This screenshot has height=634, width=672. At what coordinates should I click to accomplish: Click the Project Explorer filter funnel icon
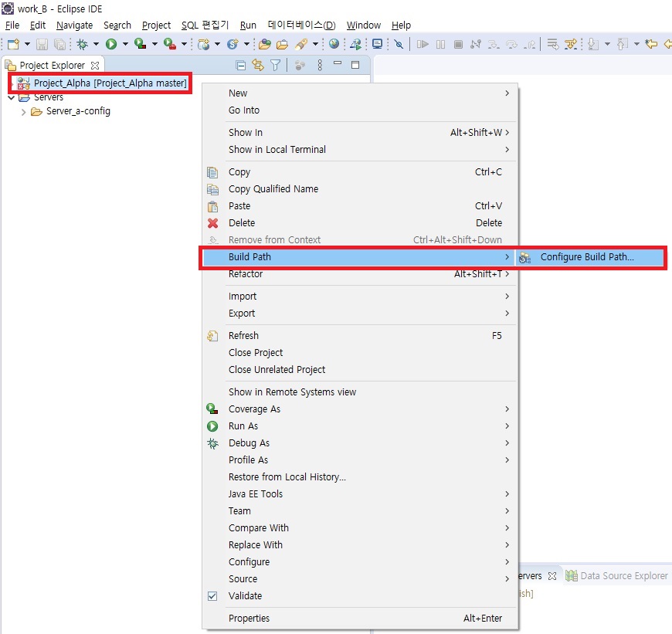(x=276, y=65)
